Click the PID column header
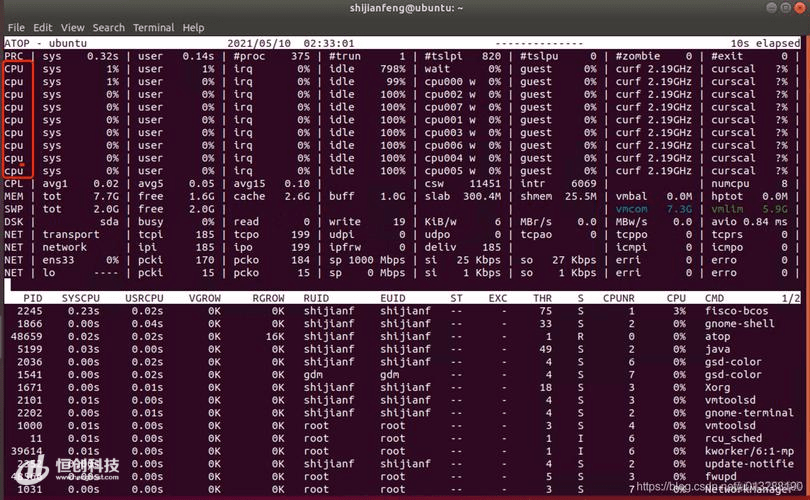Viewport: 810px width, 500px height. click(x=33, y=298)
